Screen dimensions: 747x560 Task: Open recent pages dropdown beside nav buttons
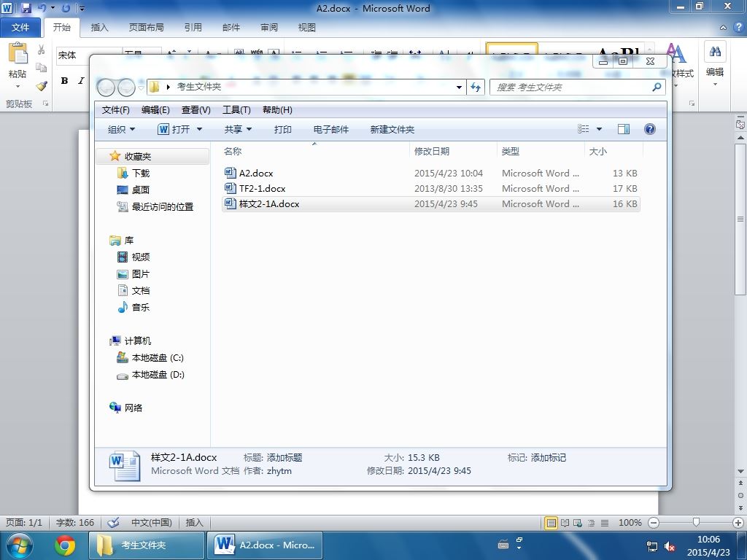click(x=141, y=87)
